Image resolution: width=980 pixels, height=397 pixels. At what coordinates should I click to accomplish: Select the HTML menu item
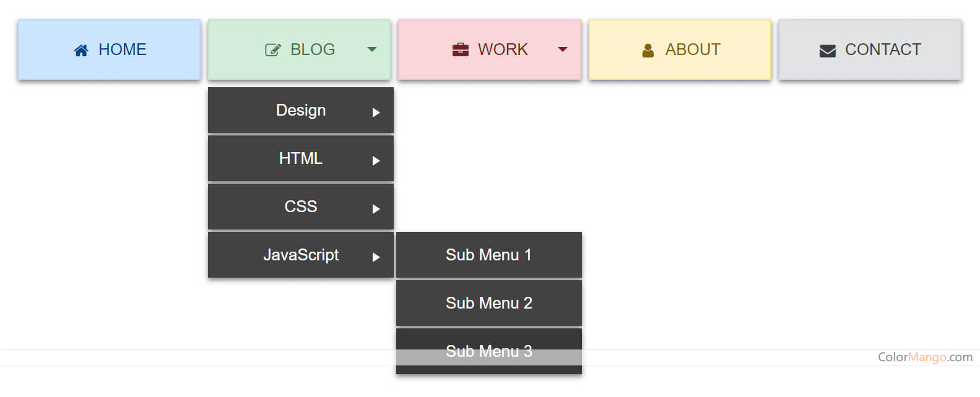(x=301, y=158)
